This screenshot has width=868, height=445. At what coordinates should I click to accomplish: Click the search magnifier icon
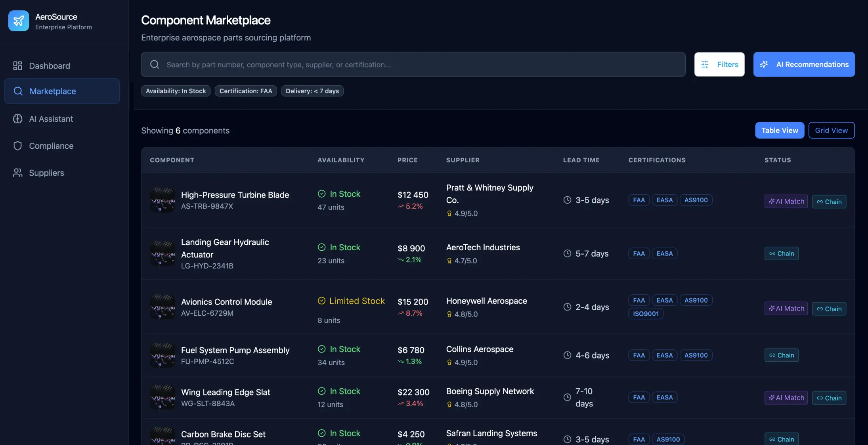click(154, 64)
